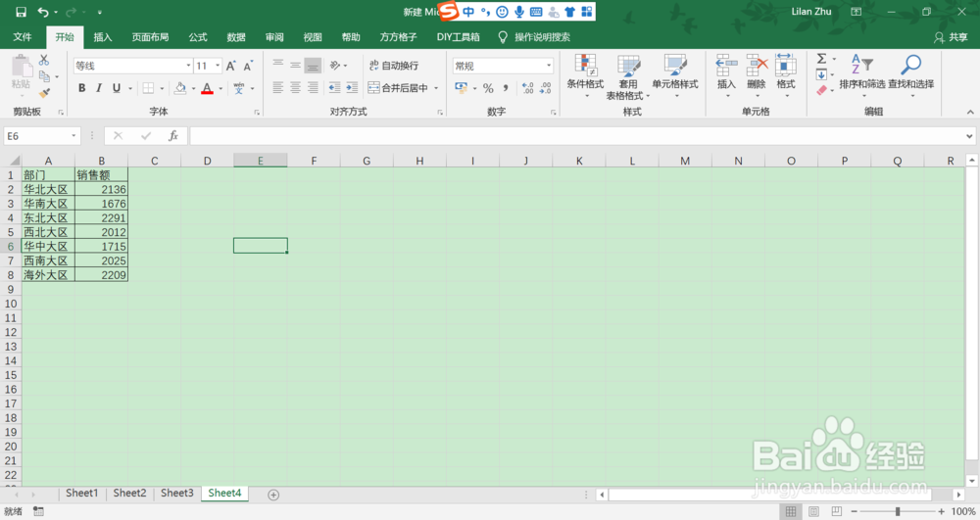Open the font size dropdown showing 11

(218, 66)
